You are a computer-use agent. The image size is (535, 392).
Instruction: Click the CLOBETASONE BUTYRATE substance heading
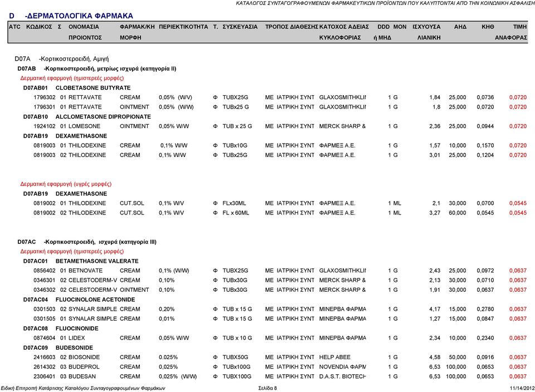click(x=93, y=87)
